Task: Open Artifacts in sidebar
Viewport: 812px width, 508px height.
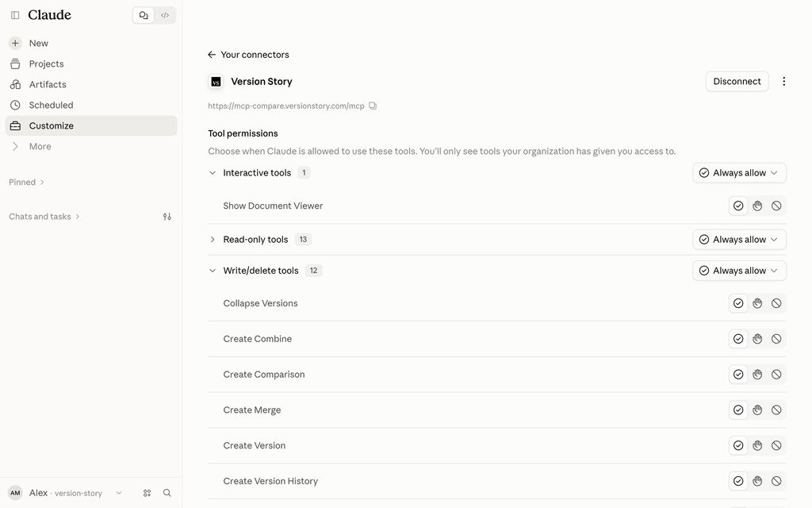Action: tap(91, 84)
